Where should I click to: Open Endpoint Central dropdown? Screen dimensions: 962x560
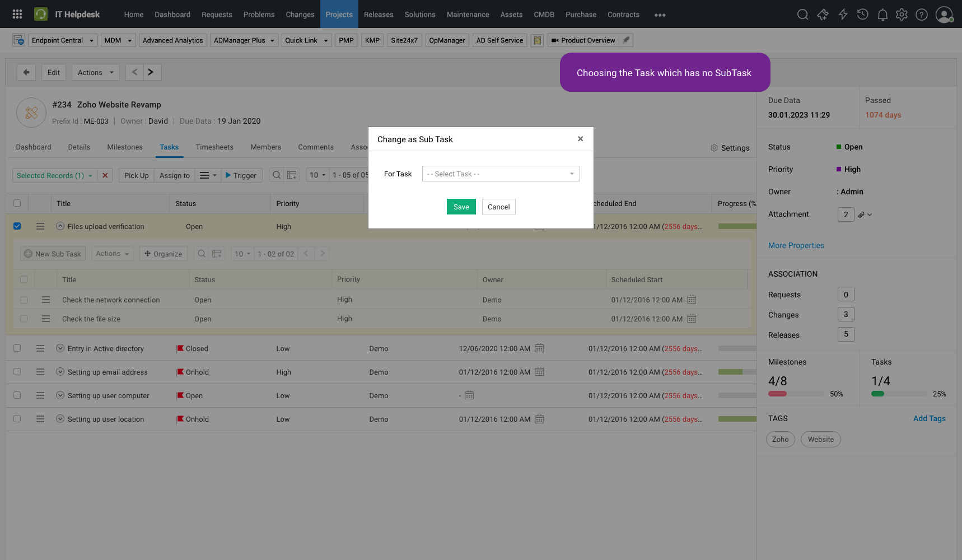[x=63, y=40]
